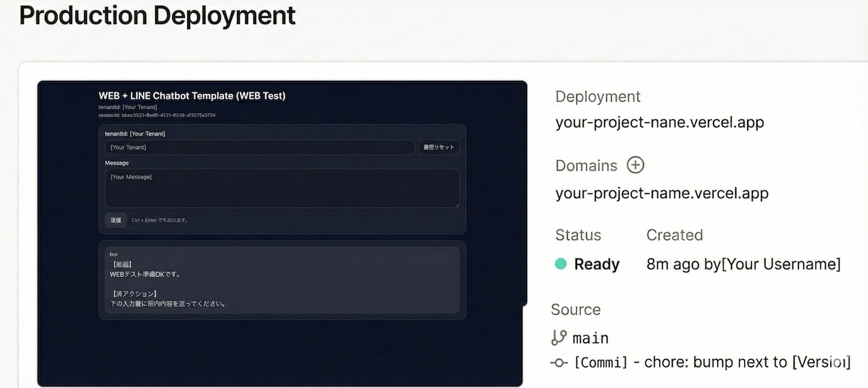This screenshot has height=388, width=868.
Task: Click the WEB + LINE Chatbot Template title
Action: (192, 95)
